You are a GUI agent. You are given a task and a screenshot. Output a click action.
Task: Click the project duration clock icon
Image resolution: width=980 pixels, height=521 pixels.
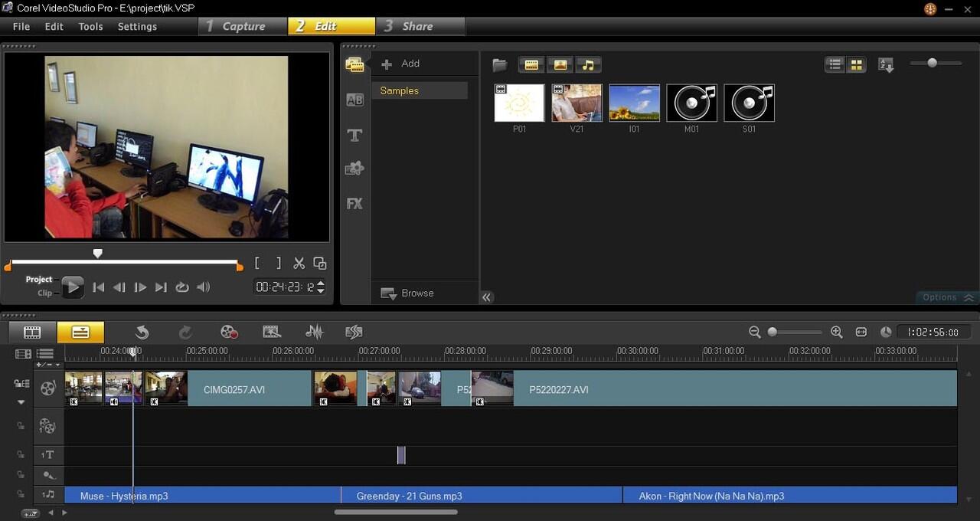(x=886, y=332)
